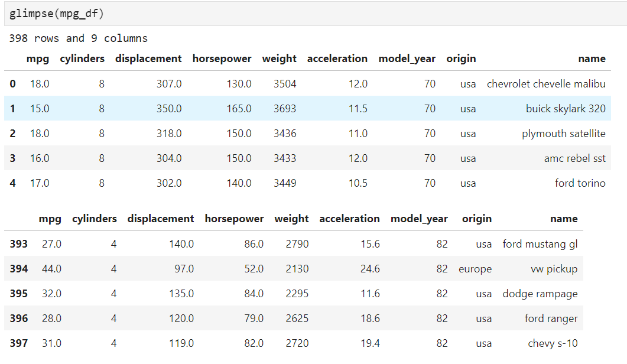
Task: Select the chevy s-10 cell
Action: coord(553,343)
